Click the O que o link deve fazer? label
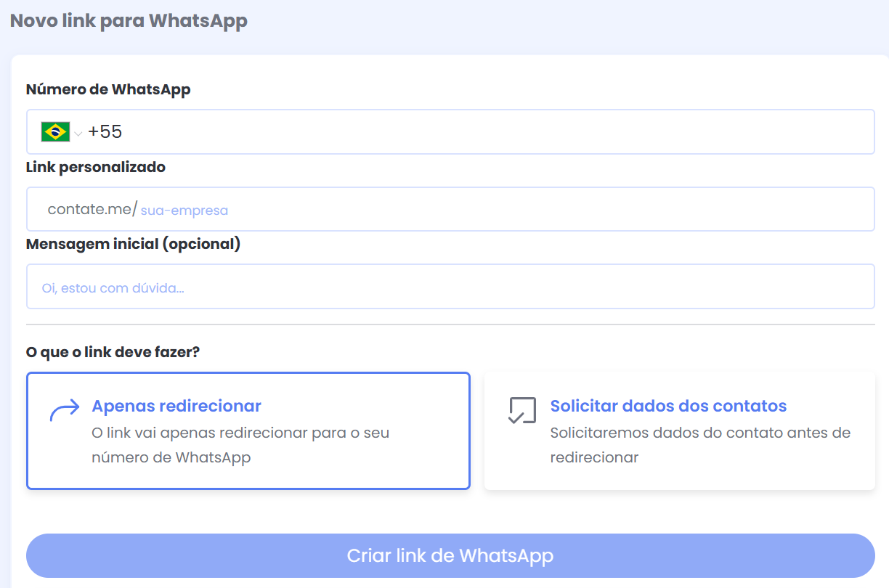 [x=113, y=353]
